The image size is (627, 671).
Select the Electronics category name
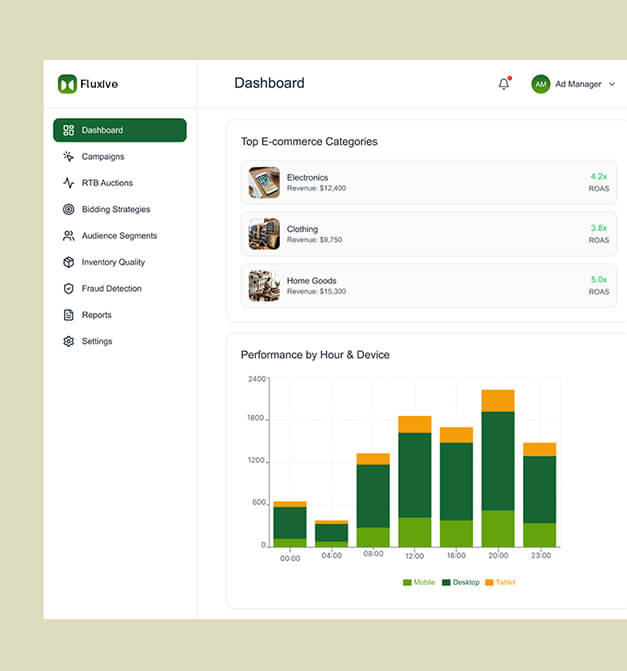pyautogui.click(x=307, y=178)
